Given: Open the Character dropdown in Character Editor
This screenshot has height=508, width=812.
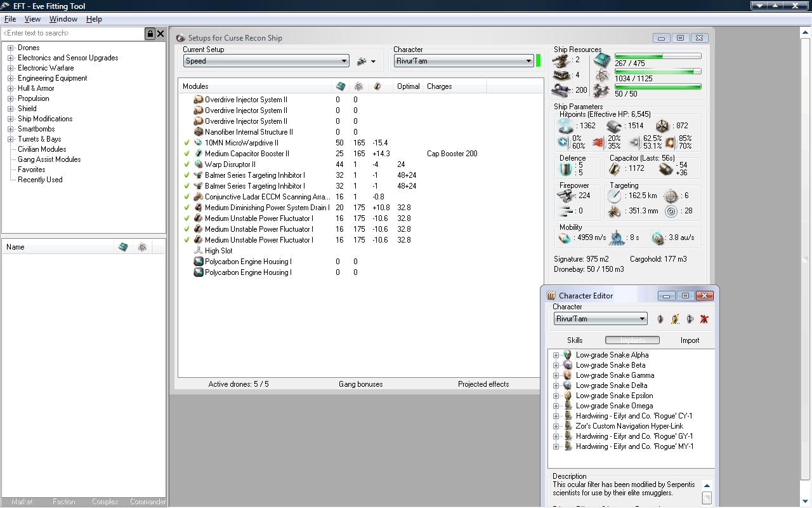Looking at the screenshot, I should click(600, 319).
